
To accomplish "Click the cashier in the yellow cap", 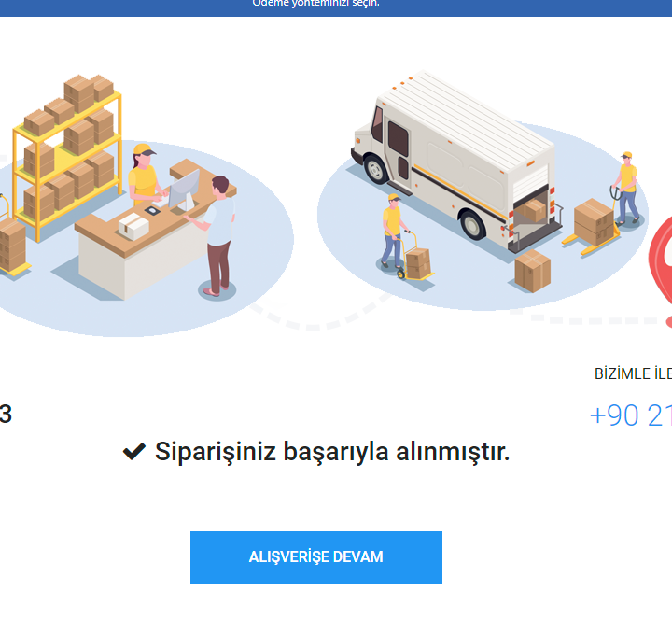I will [146, 175].
